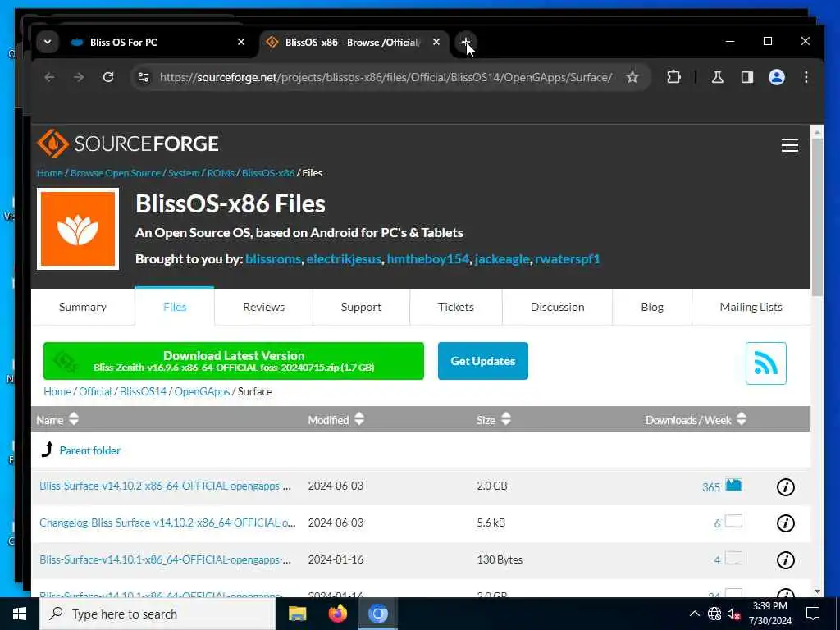Click the page vertical scrollbar
The image size is (840, 630).
pos(817,218)
